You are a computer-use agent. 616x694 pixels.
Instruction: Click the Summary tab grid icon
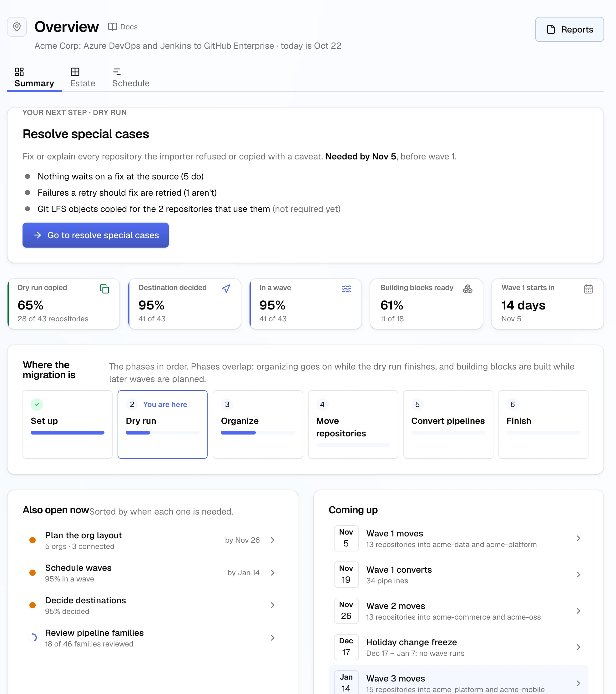click(x=19, y=72)
